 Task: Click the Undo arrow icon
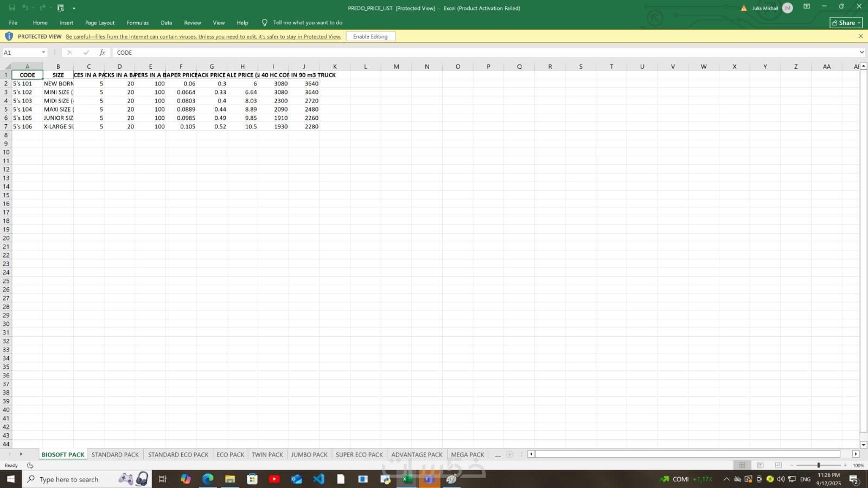click(24, 8)
